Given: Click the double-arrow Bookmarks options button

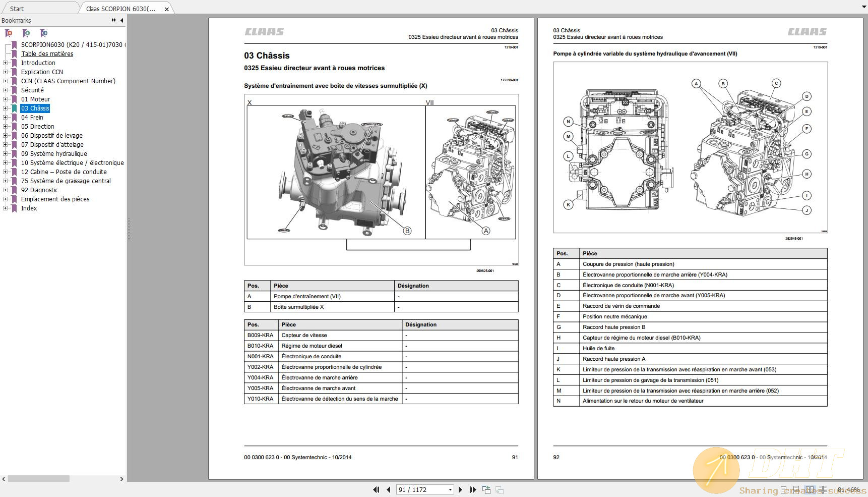Looking at the screenshot, I should click(114, 20).
